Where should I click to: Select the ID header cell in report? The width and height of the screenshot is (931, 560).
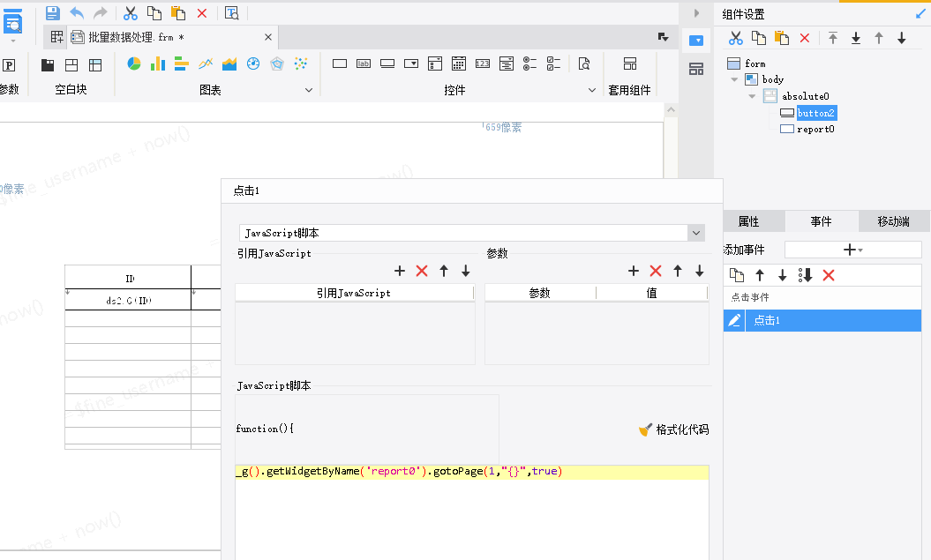coord(128,278)
